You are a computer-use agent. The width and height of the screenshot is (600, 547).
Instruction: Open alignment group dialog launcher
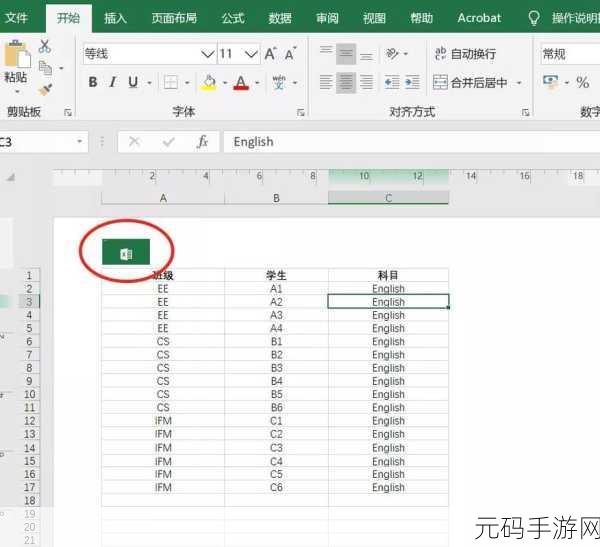[x=526, y=112]
